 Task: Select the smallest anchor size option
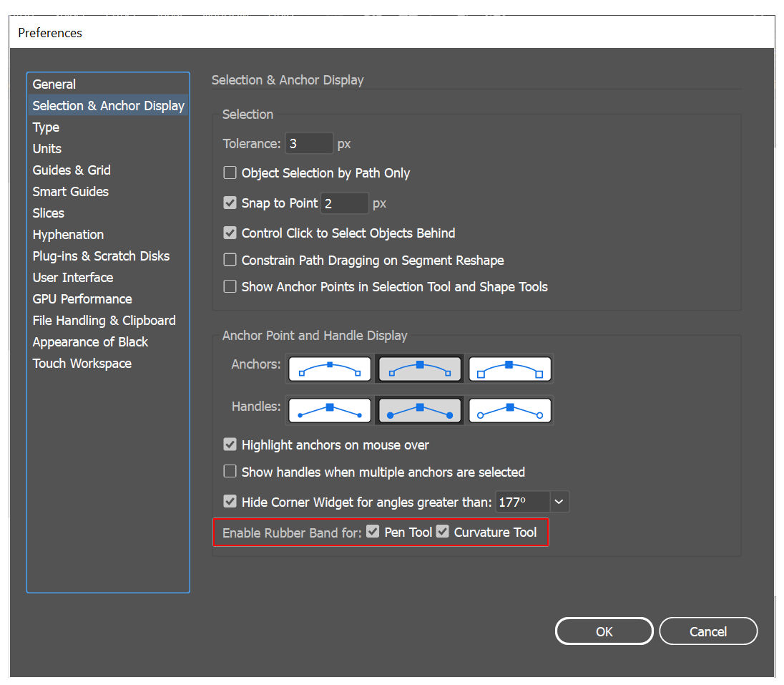(x=330, y=369)
